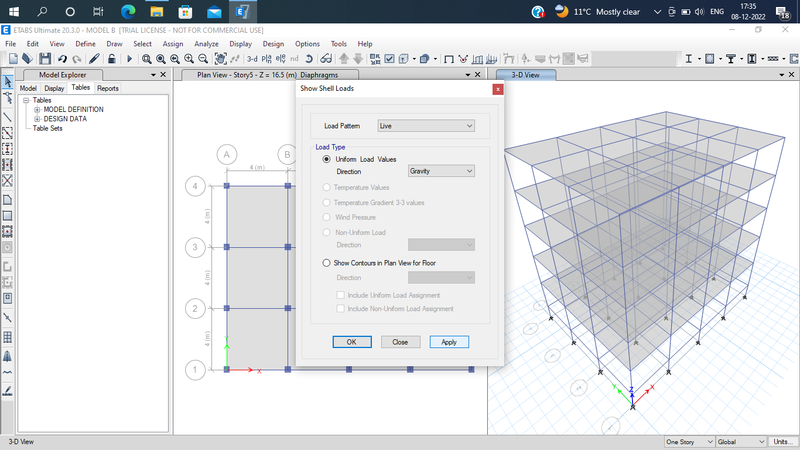The width and height of the screenshot is (800, 450).
Task: Click Apply in Show Shell Loads dialog
Action: (x=449, y=342)
